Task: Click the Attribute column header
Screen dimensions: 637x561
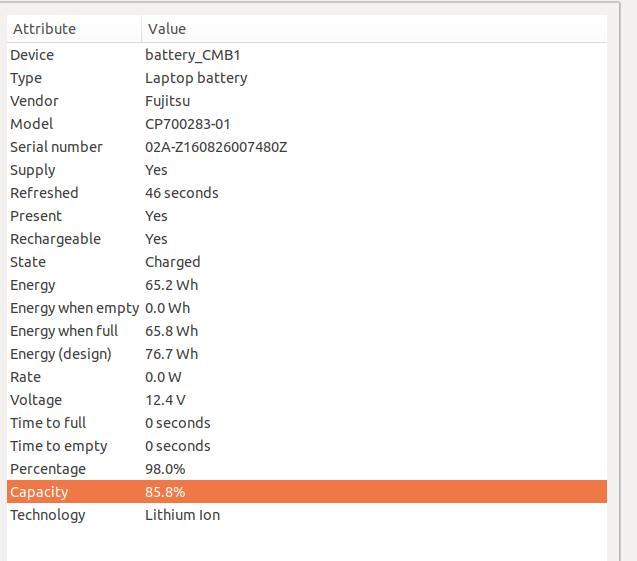Action: [74, 29]
